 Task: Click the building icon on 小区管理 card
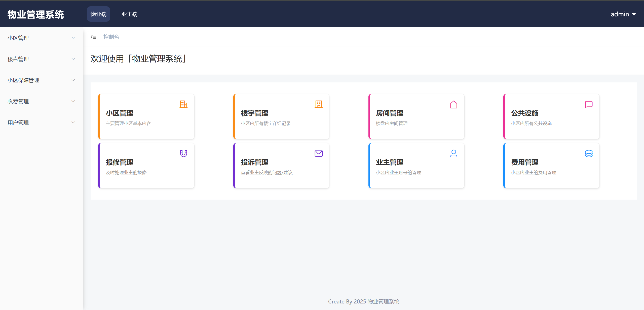(x=183, y=104)
